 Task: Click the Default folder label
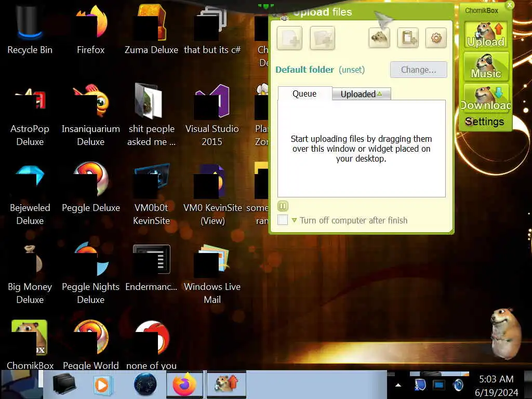point(304,70)
